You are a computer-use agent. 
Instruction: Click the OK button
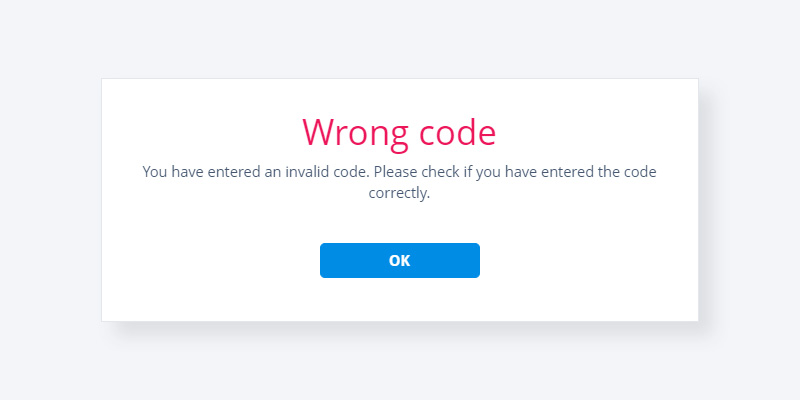coord(399,260)
